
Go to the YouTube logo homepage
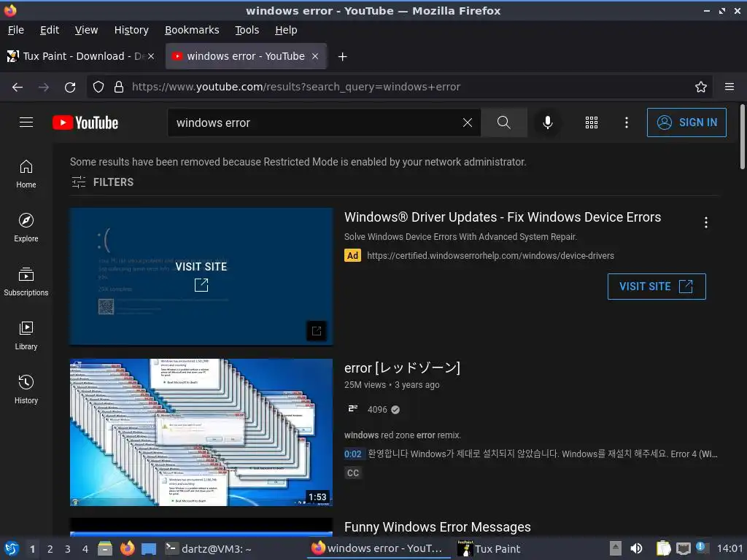85,122
